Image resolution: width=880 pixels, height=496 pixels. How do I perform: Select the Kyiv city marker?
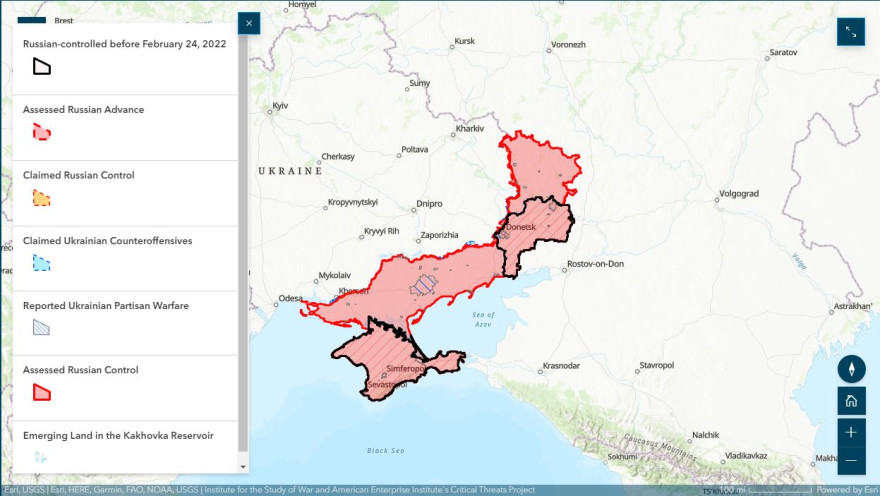pyautogui.click(x=270, y=112)
